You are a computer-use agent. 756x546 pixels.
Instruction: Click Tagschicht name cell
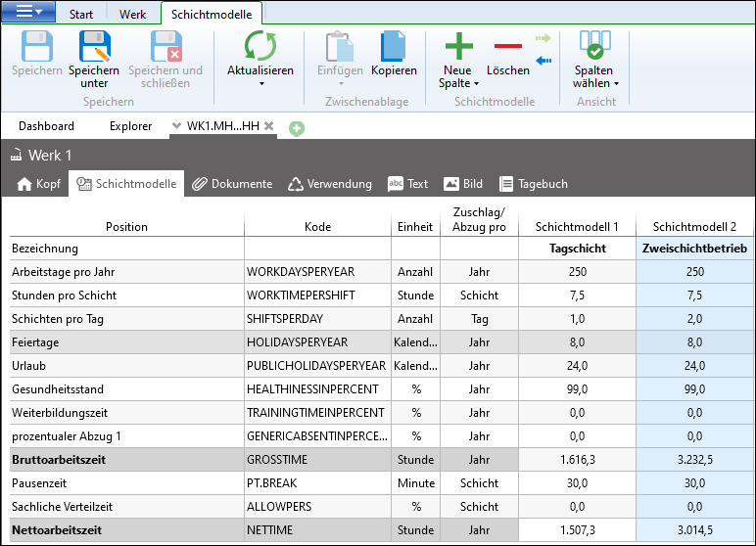(x=577, y=249)
